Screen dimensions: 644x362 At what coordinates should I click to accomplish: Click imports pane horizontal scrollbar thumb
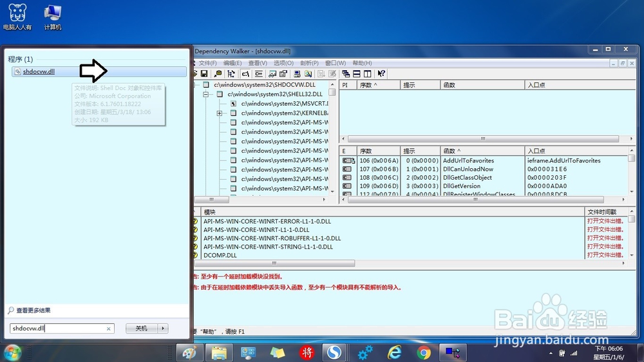(483, 138)
